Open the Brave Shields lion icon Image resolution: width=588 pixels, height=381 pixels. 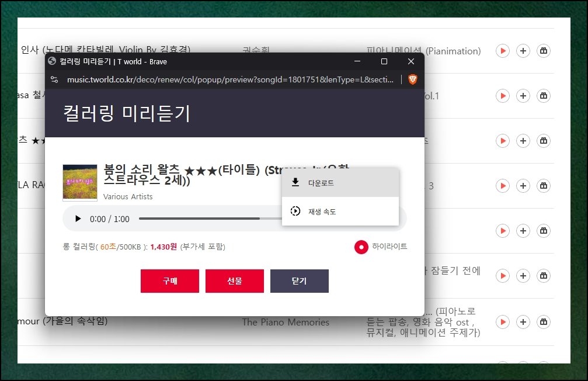[412, 79]
